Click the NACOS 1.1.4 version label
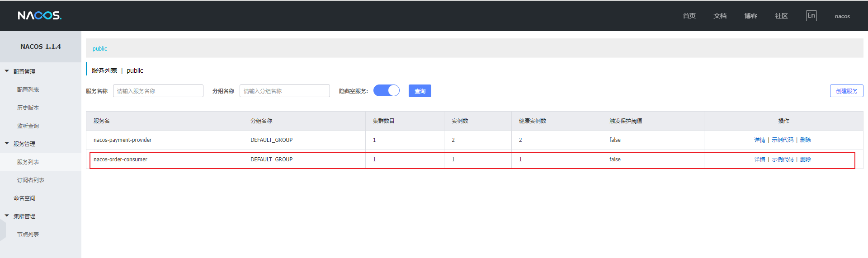Screen dimensions: 868x258 [41, 47]
